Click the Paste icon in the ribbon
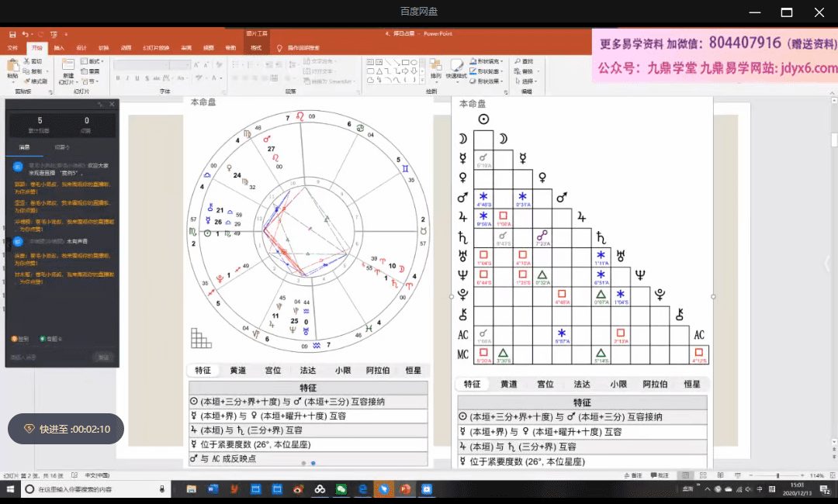 [12, 66]
